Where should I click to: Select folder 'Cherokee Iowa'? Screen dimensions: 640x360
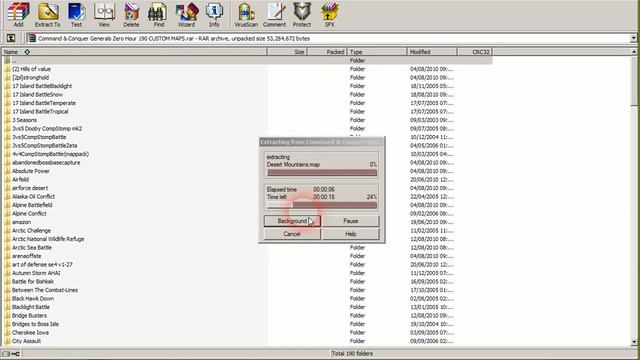tap(30, 333)
